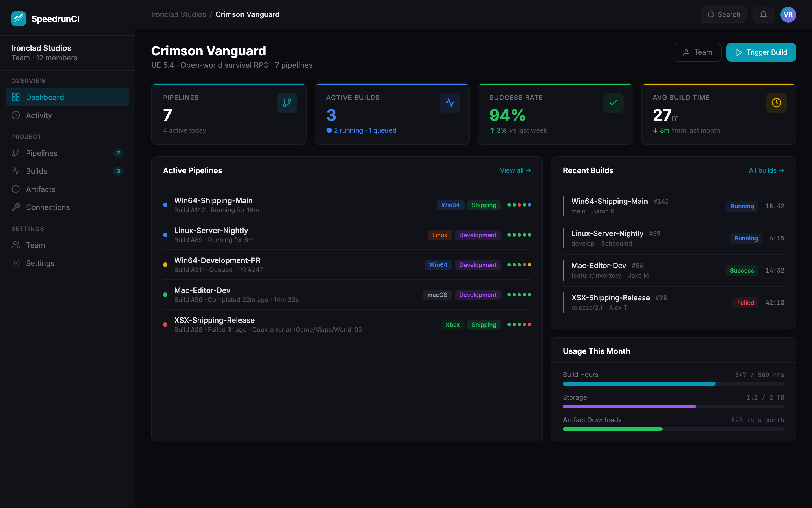Click the Storage usage bar

(x=673, y=406)
